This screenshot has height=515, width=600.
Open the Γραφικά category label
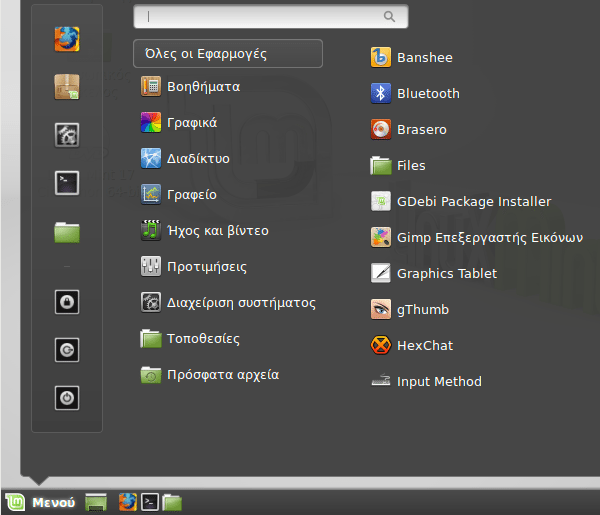[192, 123]
